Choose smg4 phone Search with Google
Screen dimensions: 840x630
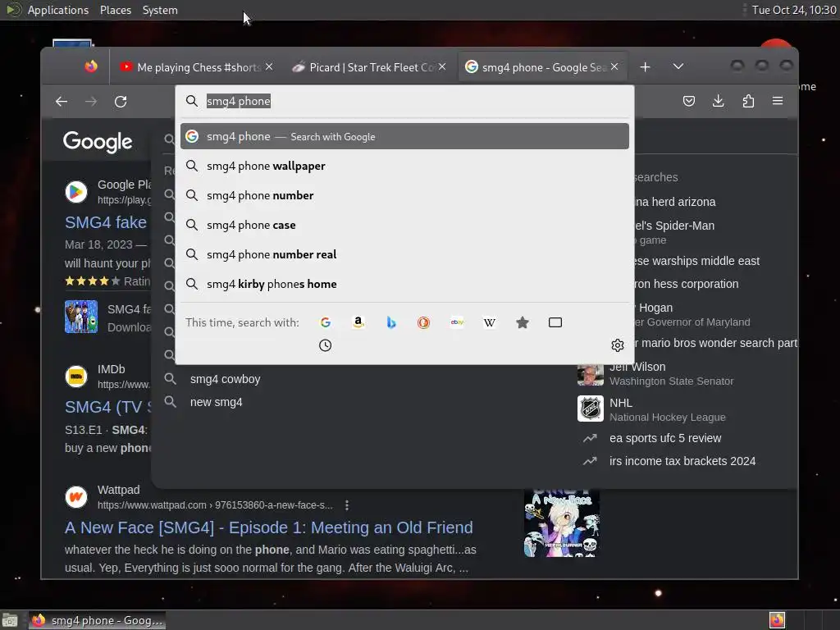click(x=404, y=137)
